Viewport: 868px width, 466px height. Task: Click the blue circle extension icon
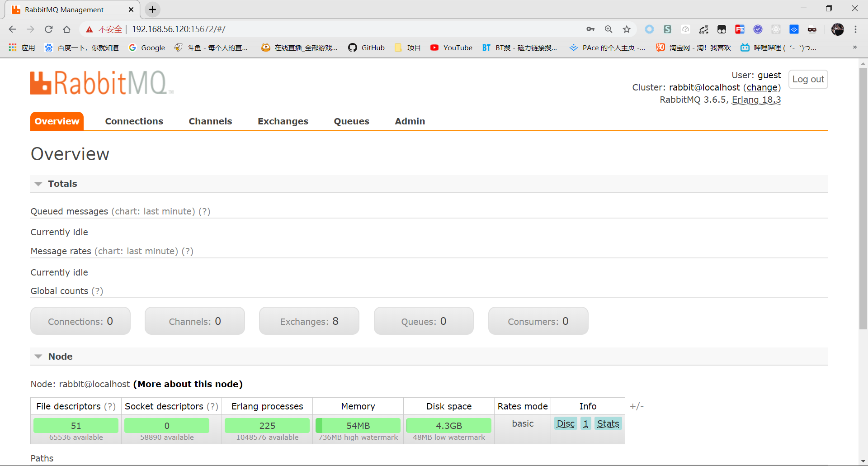tap(649, 29)
